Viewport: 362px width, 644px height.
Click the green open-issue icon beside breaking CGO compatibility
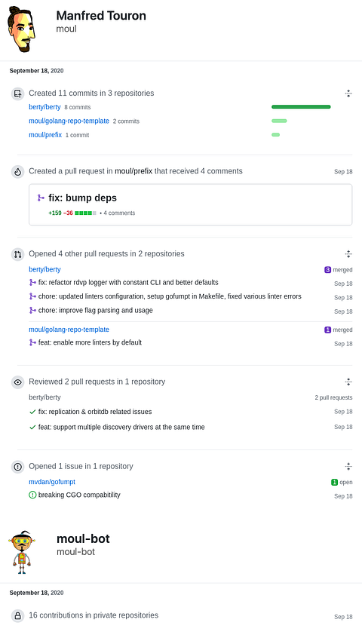32,495
